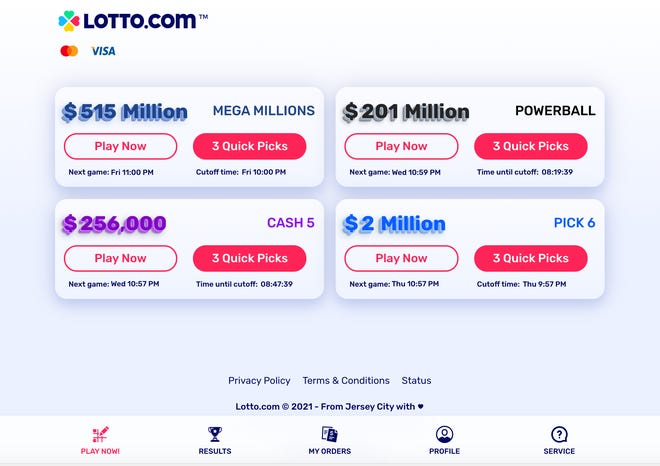
Task: Click the $515 Million Mega Millions jackpot
Action: 125,112
